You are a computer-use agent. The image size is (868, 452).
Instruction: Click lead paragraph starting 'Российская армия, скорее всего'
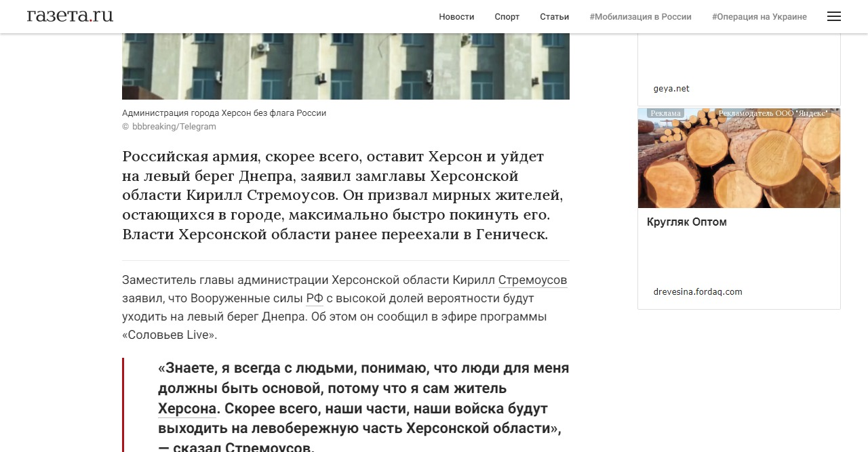tap(343, 196)
